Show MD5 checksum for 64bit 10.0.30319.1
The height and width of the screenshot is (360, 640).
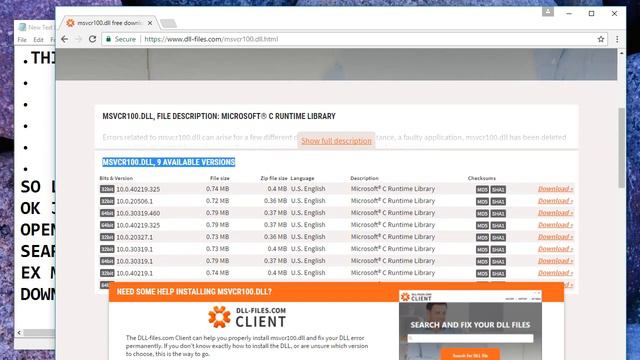tap(482, 261)
